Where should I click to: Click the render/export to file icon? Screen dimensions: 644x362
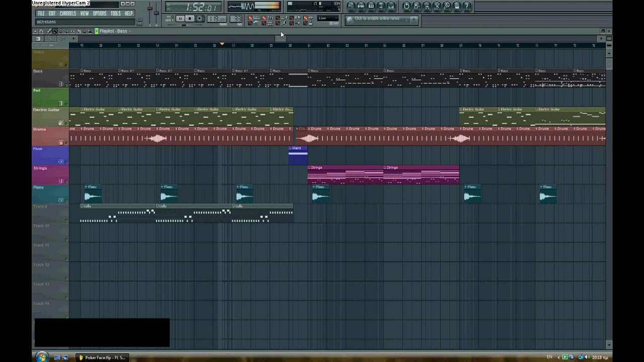click(427, 6)
